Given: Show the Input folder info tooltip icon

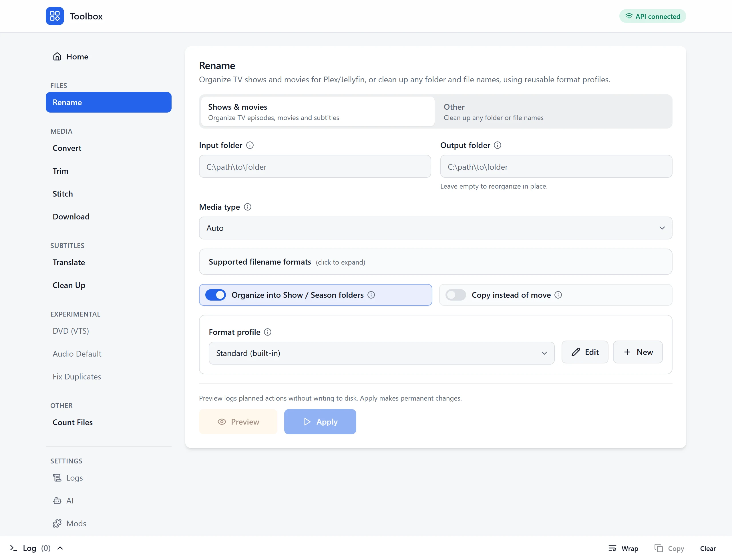Looking at the screenshot, I should click(x=250, y=145).
